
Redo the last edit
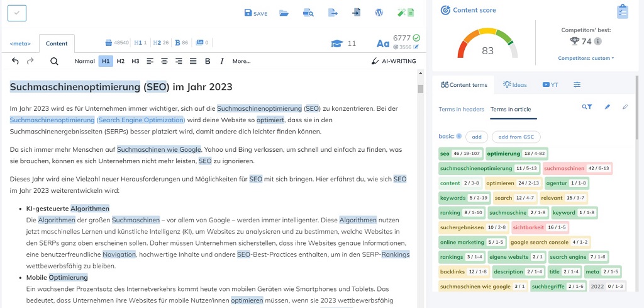pyautogui.click(x=30, y=61)
